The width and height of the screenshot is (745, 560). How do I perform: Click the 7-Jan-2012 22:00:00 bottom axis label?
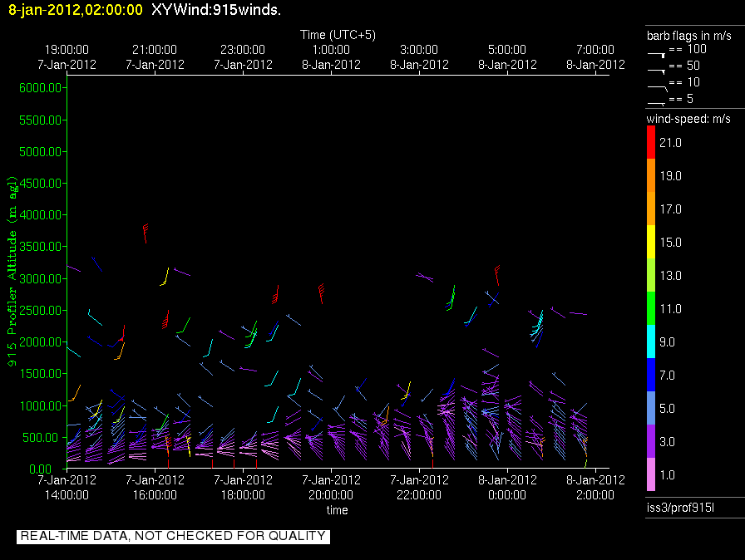[x=419, y=488]
